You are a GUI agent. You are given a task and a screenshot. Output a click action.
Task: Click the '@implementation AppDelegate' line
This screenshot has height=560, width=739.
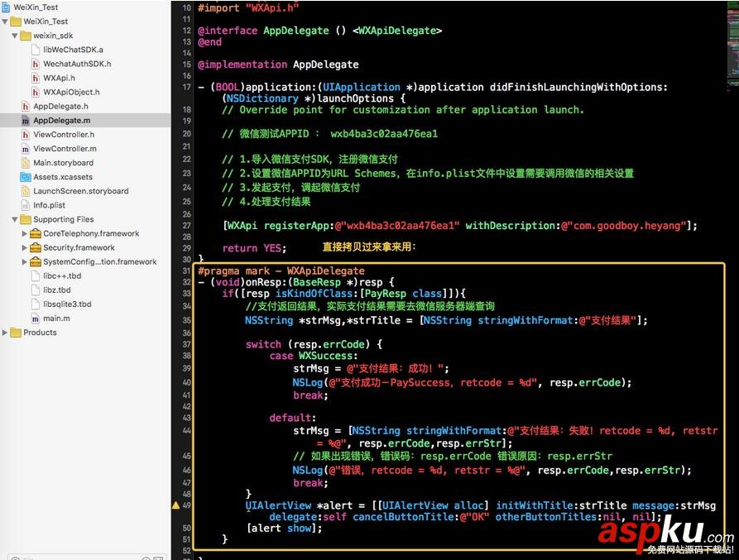coord(278,65)
